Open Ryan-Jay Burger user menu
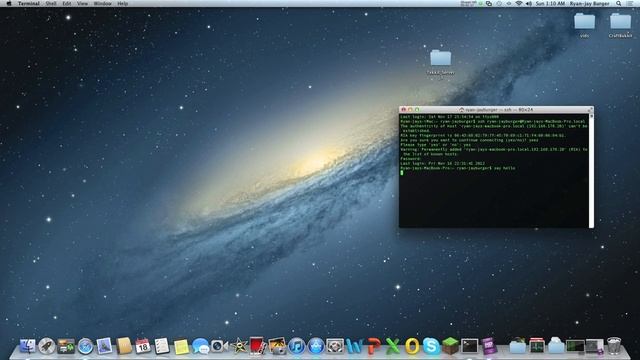 (x=589, y=3)
